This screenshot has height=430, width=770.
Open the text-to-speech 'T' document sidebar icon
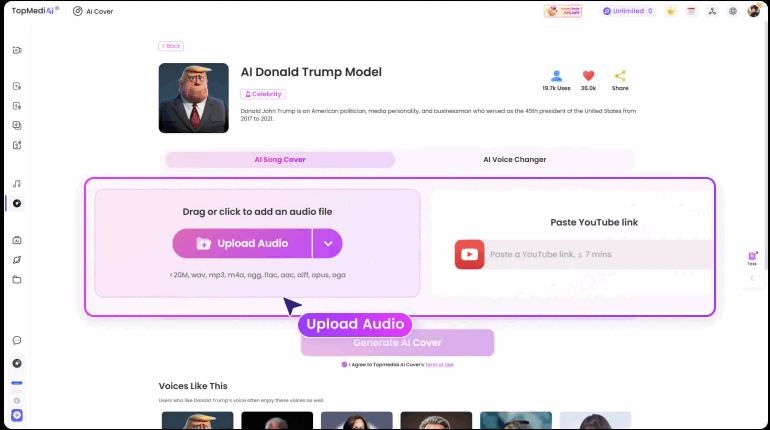click(17, 86)
